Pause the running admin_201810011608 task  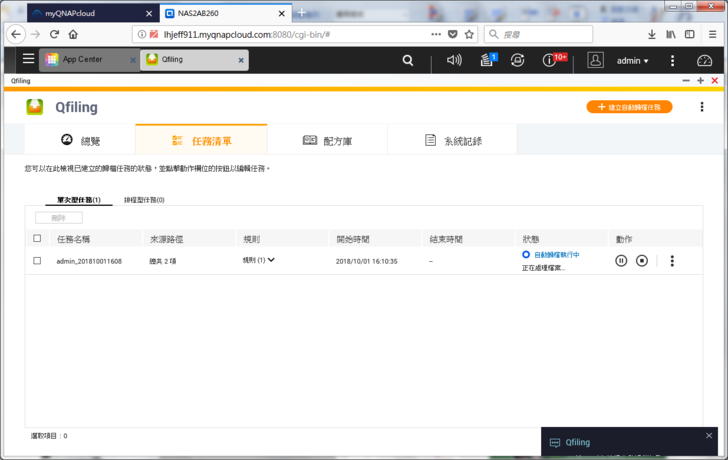(x=621, y=261)
